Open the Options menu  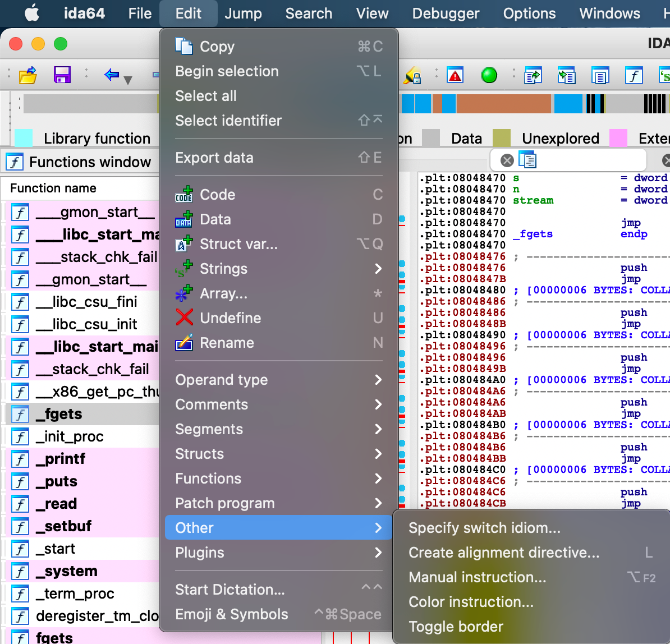529,13
